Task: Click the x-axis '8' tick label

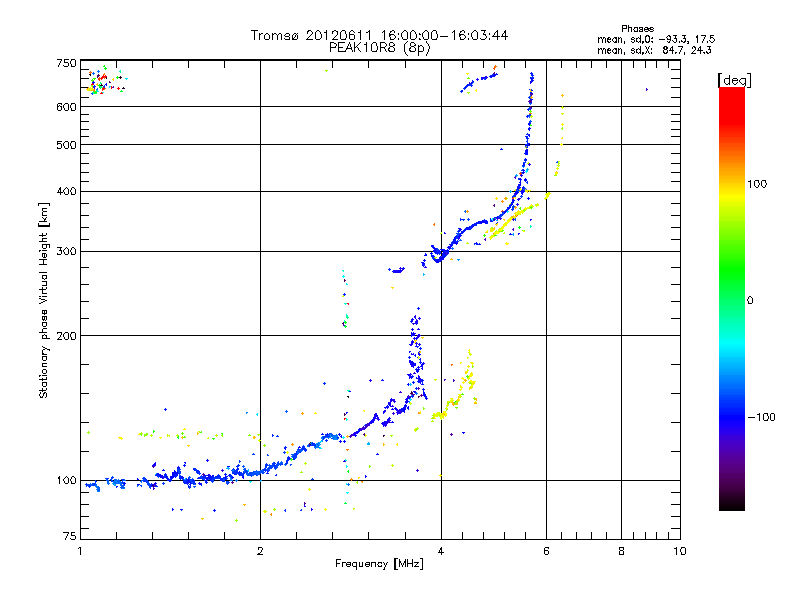Action: coord(621,551)
